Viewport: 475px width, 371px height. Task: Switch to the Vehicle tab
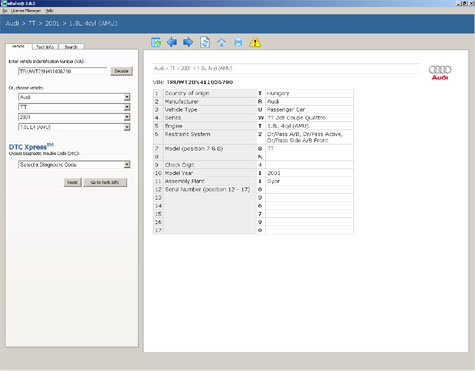pyautogui.click(x=18, y=46)
